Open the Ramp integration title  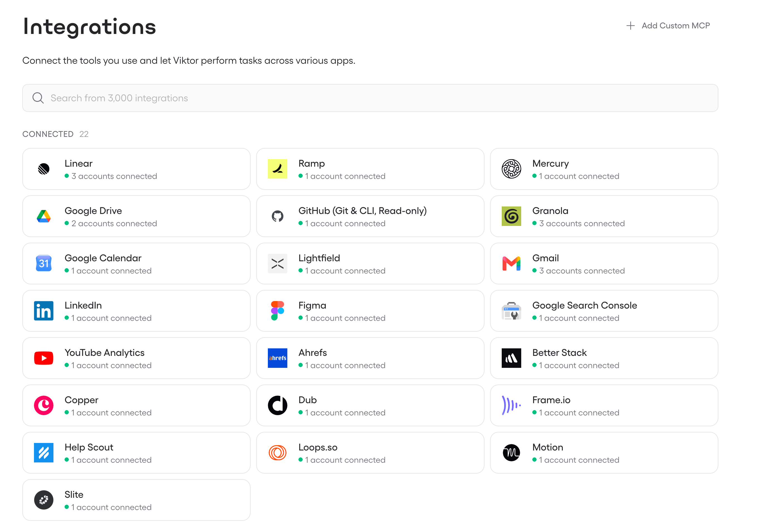311,163
